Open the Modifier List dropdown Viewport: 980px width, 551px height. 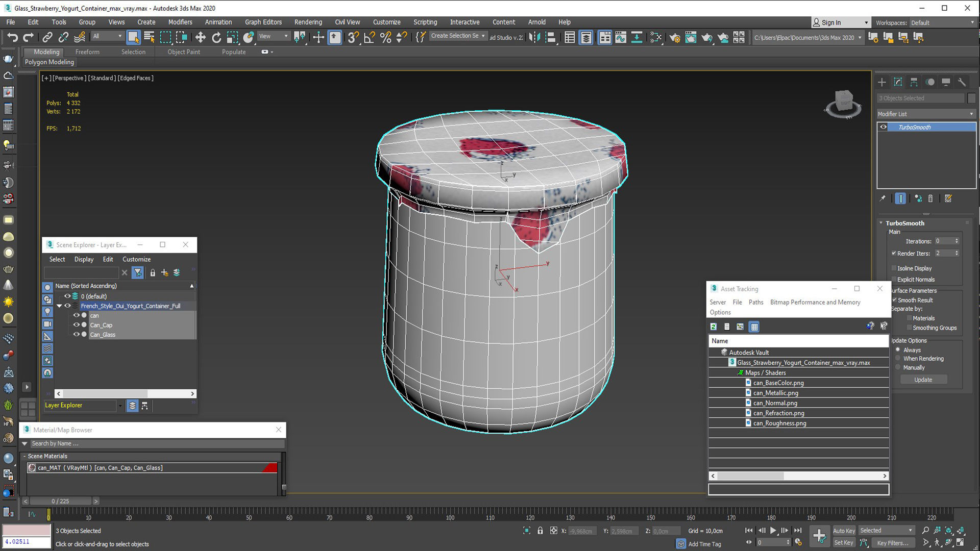pyautogui.click(x=926, y=114)
